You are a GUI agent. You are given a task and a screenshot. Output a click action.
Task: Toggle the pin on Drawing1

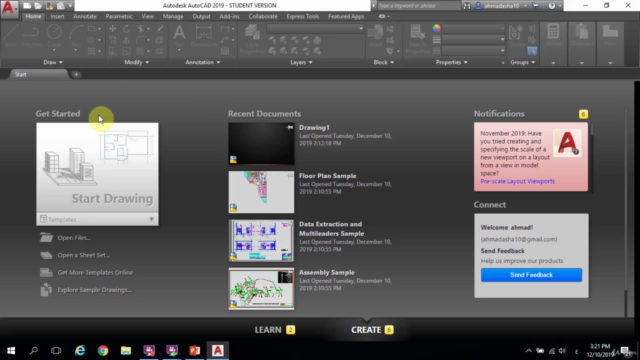289,127
